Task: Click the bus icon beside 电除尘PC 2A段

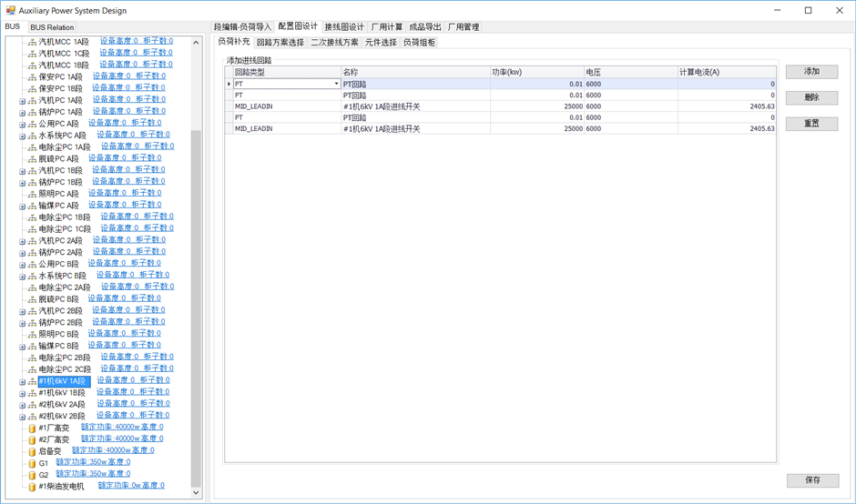Action: tap(32, 287)
